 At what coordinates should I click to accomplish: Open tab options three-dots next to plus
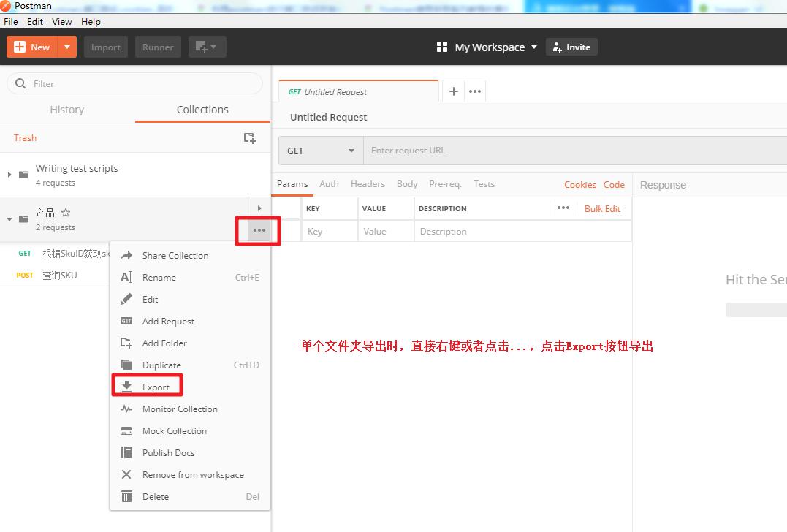tap(475, 91)
